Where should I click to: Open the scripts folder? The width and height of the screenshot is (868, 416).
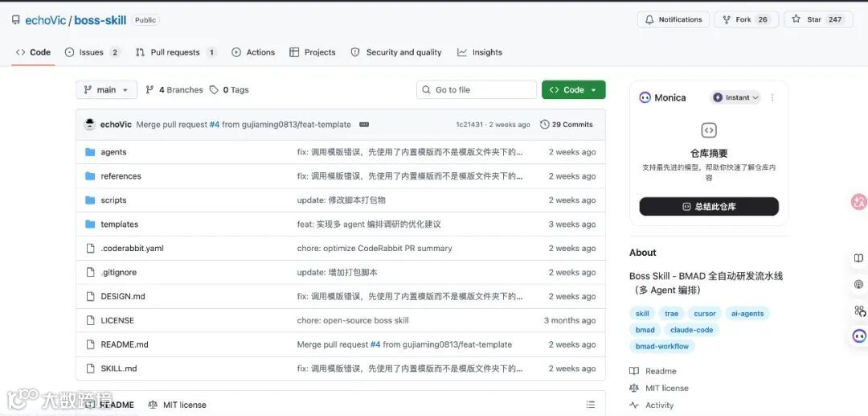(x=113, y=200)
